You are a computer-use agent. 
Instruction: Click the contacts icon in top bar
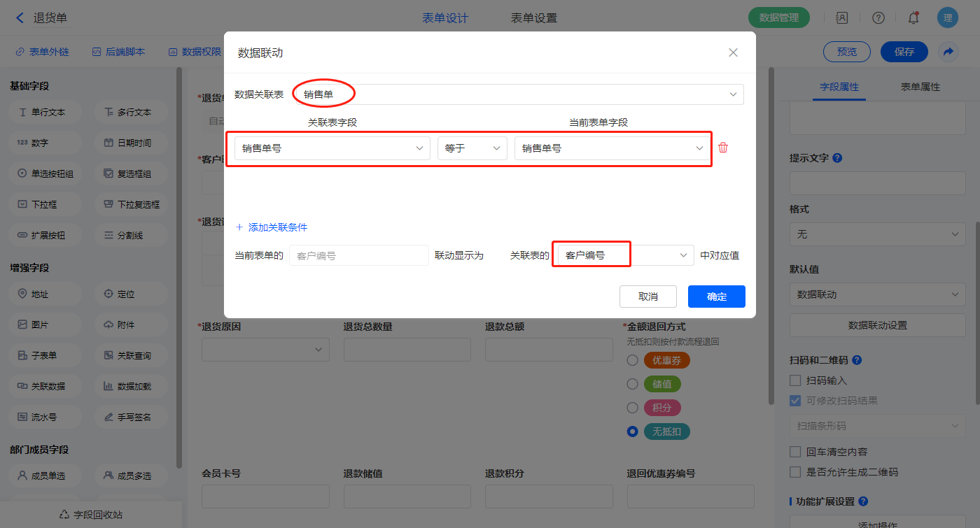point(842,18)
